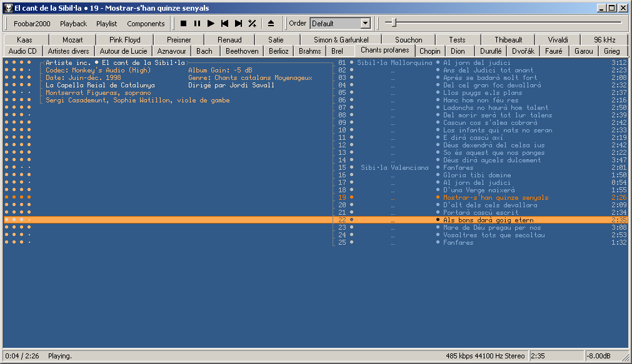Switch to the Beethoven playlist tab
The width and height of the screenshot is (632, 364).
click(x=242, y=51)
